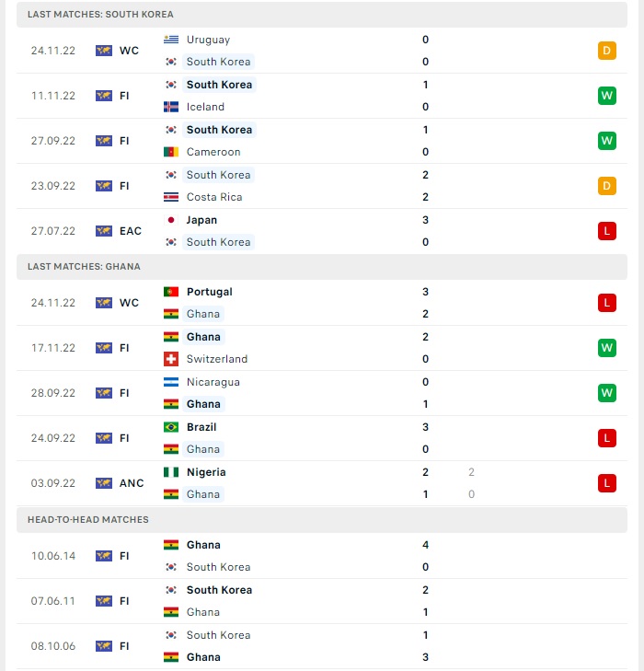The width and height of the screenshot is (644, 671).
Task: Click the Cameroon flag icon
Action: (x=171, y=152)
